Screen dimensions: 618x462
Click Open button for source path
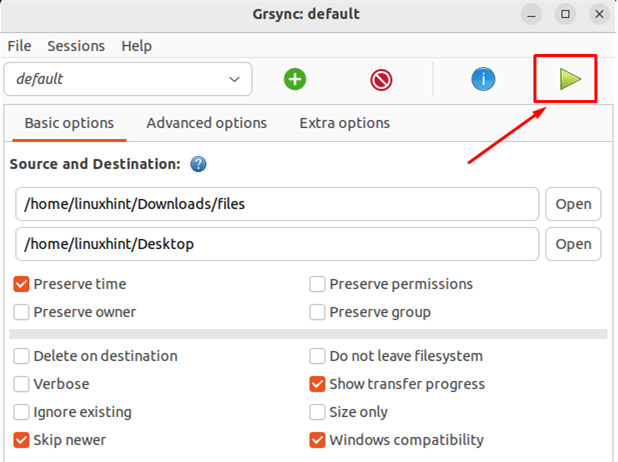[573, 204]
